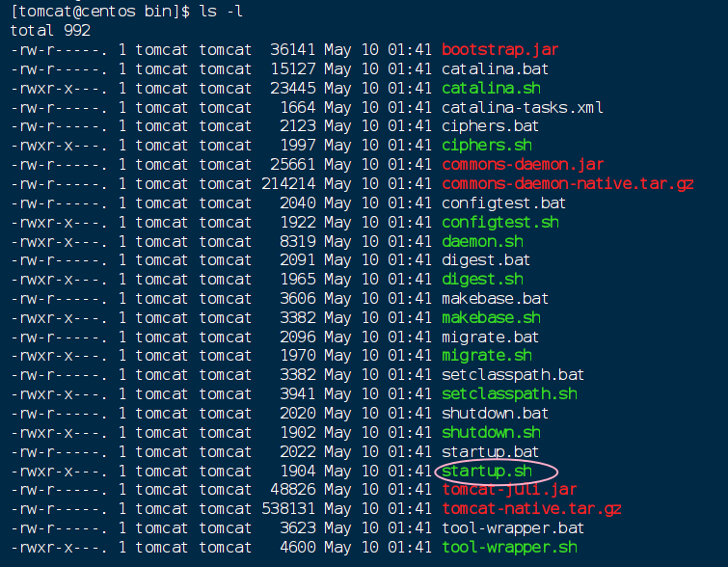
Task: Click the 'ls -l' command text
Action: [221, 12]
